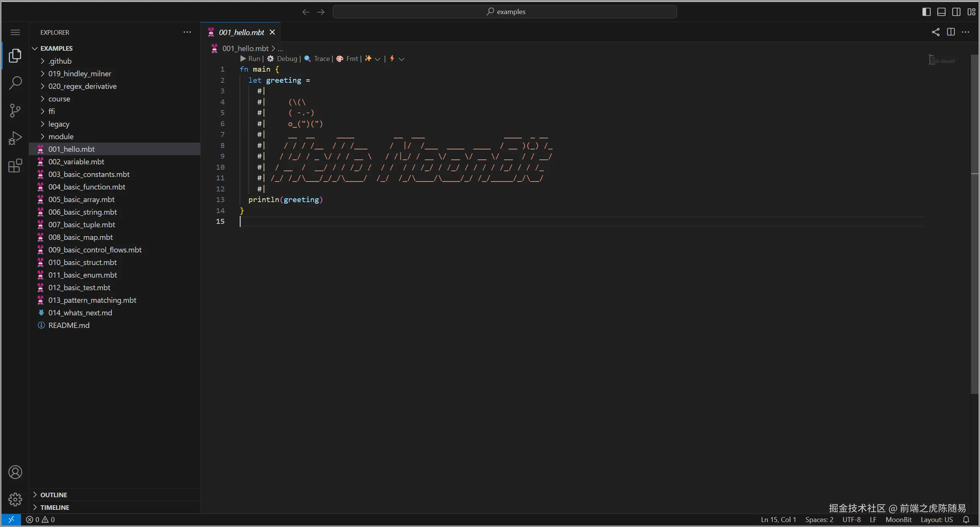Click the Accounts icon
980x527 pixels.
15,472
